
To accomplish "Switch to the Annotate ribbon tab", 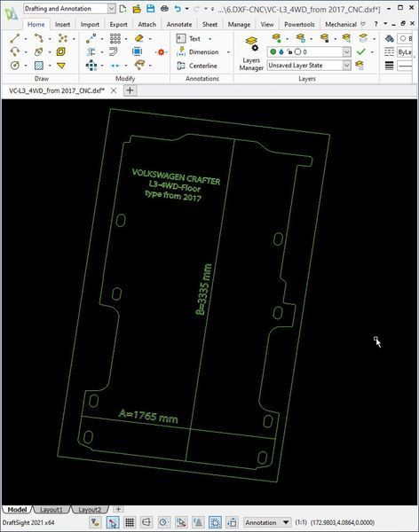I will tap(179, 25).
